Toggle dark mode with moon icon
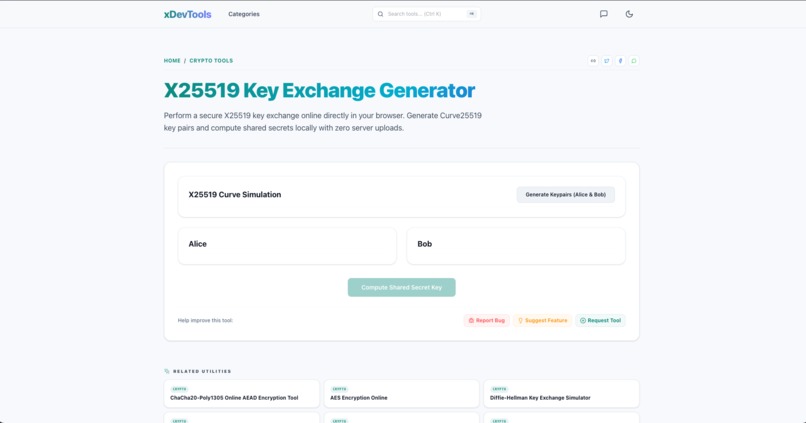The image size is (806, 423). (629, 14)
